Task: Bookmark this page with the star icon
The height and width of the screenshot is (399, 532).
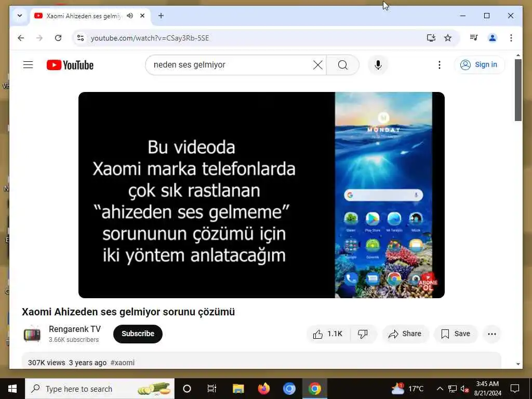Action: tap(448, 38)
